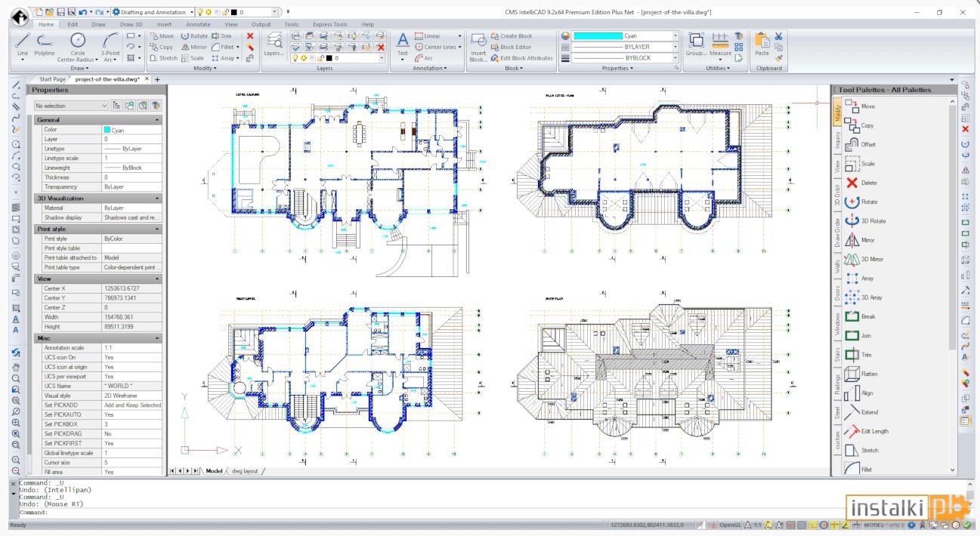Open the dwg layout tab
This screenshot has height=536, width=980.
244,470
